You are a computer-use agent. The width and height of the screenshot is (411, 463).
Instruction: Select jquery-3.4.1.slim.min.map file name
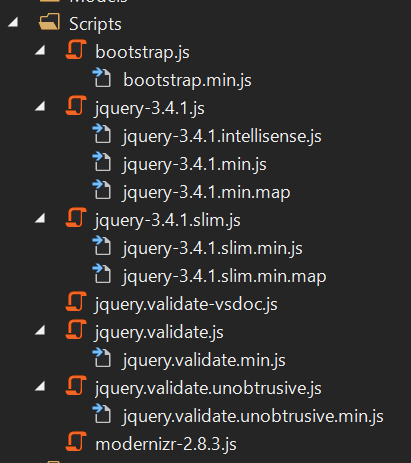(224, 277)
